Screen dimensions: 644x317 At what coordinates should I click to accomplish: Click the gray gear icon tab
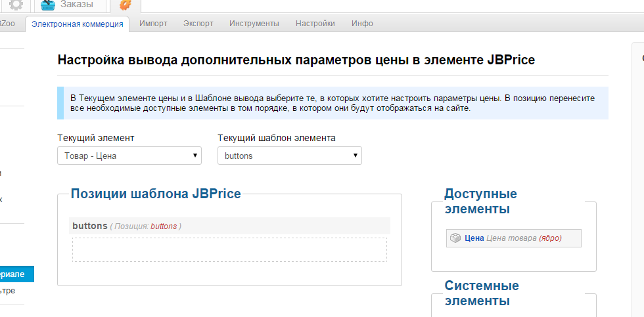tap(16, 5)
